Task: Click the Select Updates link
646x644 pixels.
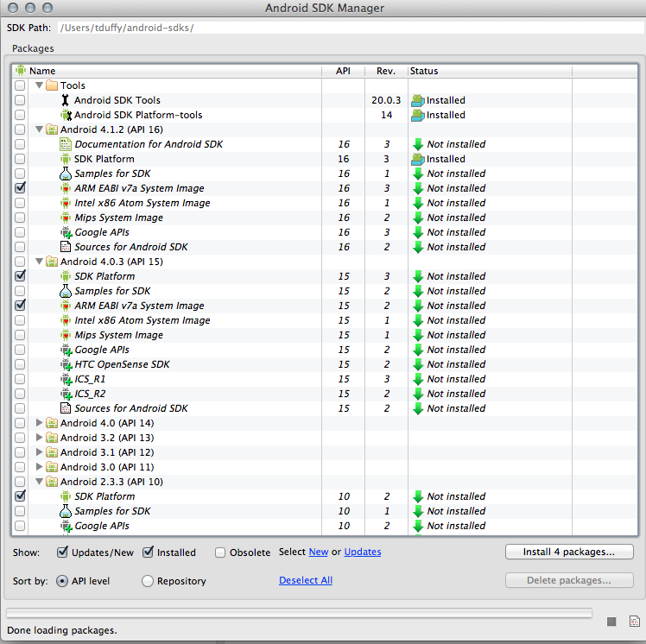Action: [363, 552]
